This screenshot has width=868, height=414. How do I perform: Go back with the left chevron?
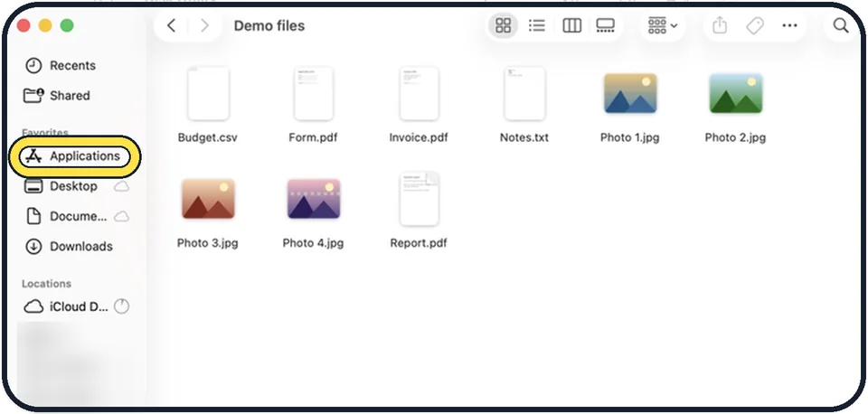coord(172,25)
